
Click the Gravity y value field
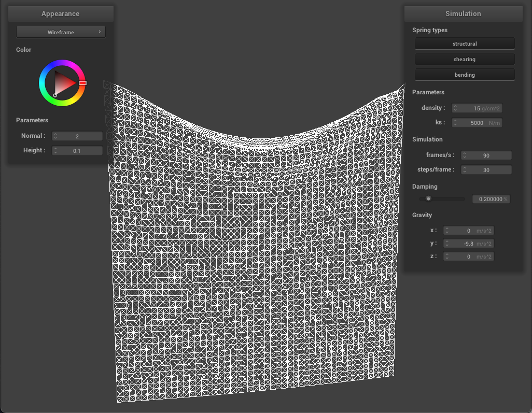pyautogui.click(x=469, y=244)
